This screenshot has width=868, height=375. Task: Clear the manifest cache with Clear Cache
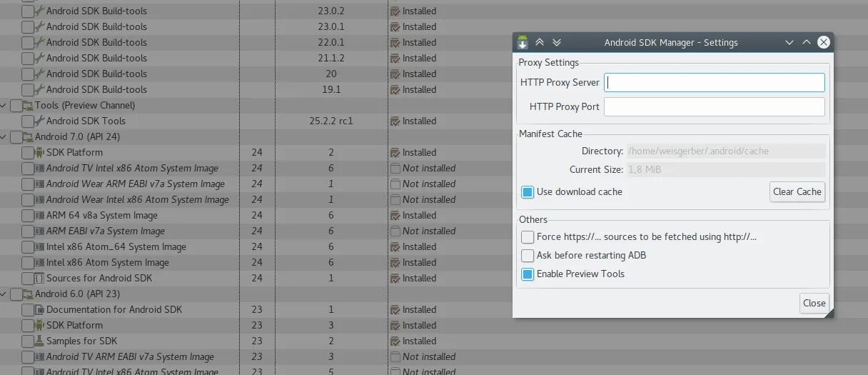pos(797,191)
